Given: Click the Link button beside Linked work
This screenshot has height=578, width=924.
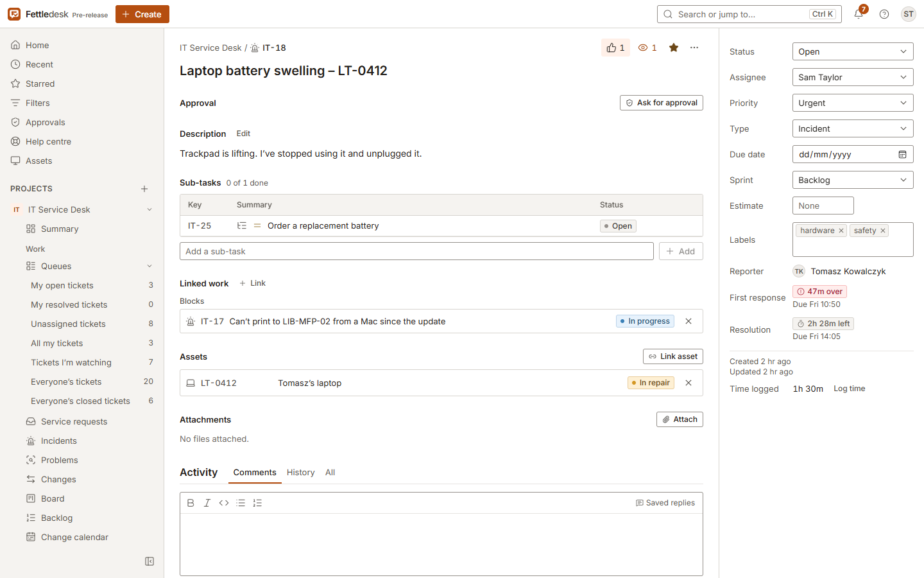Looking at the screenshot, I should [x=252, y=283].
